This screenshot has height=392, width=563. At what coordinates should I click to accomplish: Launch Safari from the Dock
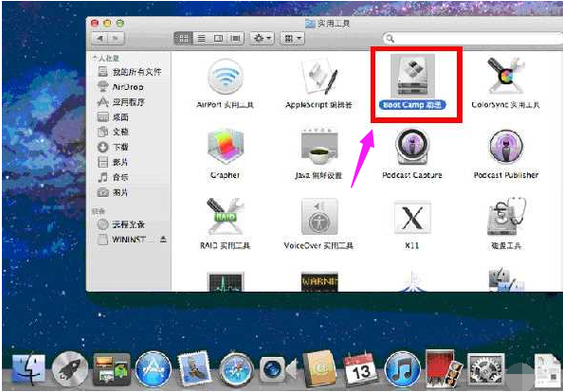236,369
